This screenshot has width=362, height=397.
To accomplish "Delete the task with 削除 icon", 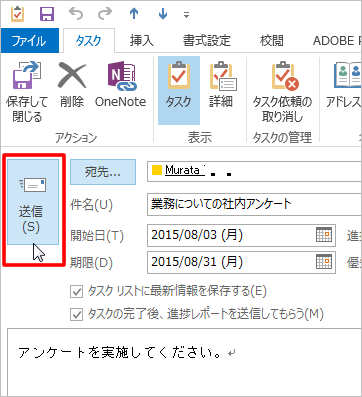I will coord(72,85).
